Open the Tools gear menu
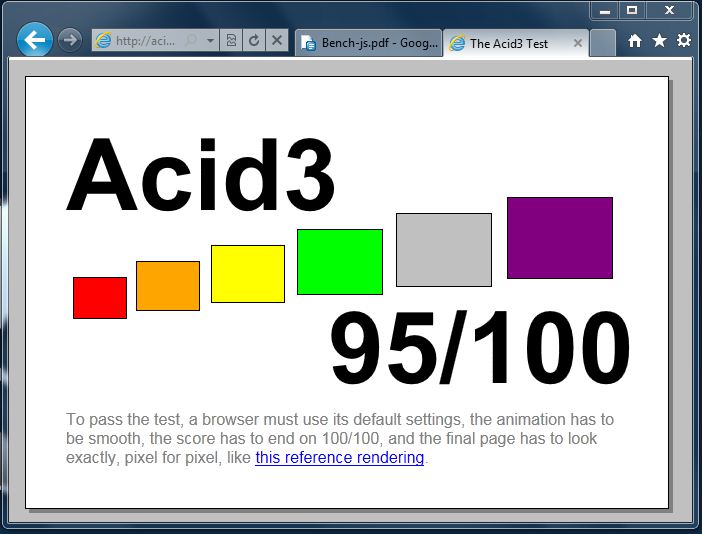 tap(684, 41)
